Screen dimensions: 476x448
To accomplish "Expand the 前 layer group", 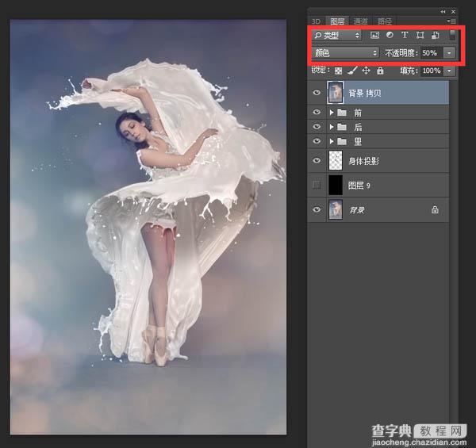I will [x=332, y=113].
